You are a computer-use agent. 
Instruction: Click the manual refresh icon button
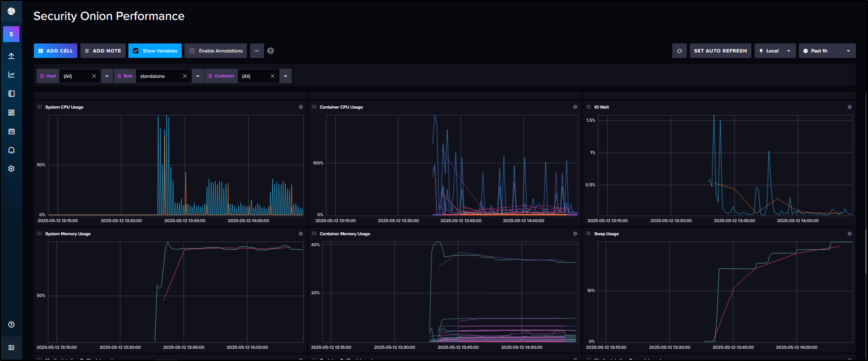coord(679,51)
